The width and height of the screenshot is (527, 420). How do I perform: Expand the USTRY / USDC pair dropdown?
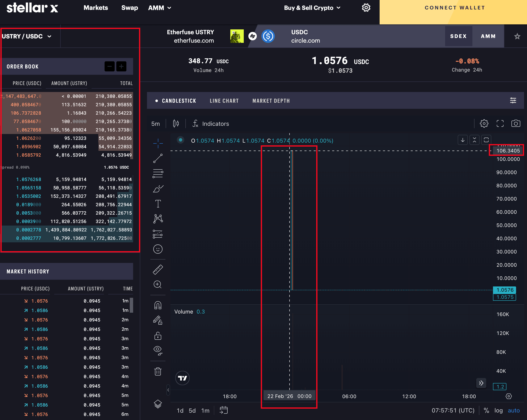coord(27,36)
